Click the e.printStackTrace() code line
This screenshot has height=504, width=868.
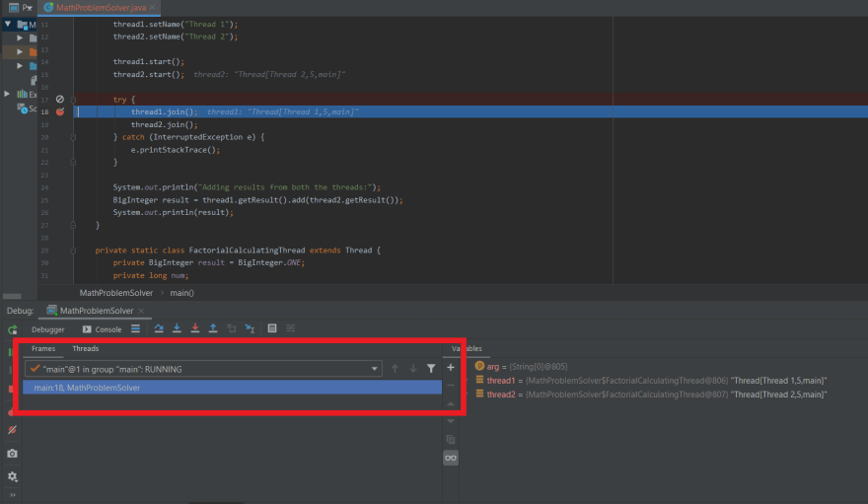[176, 150]
